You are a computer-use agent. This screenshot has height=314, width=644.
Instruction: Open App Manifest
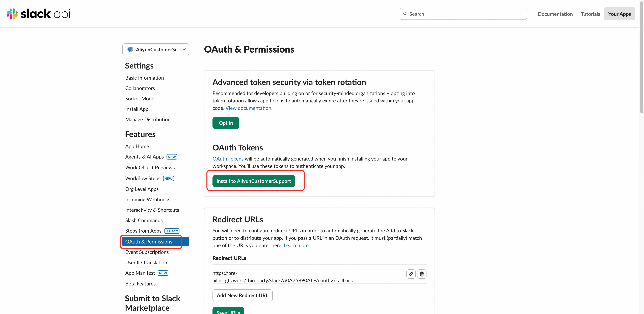click(x=140, y=273)
